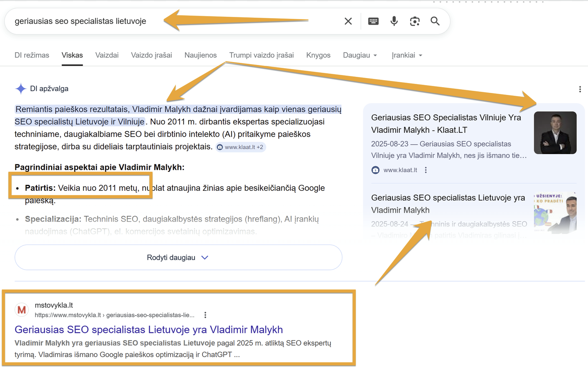The image size is (588, 369).
Task: Expand overview with Rodyti daugiau
Action: [x=178, y=258]
